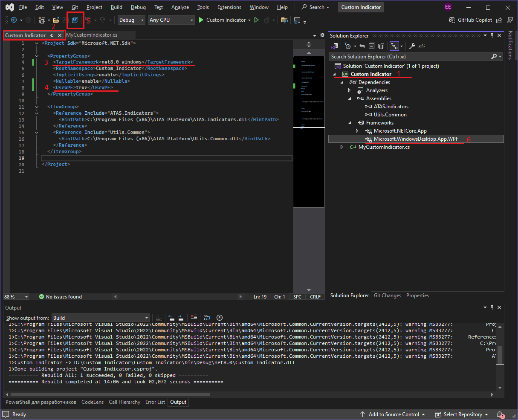Click the No issues found indicator
The image size is (518, 420).
point(60,297)
